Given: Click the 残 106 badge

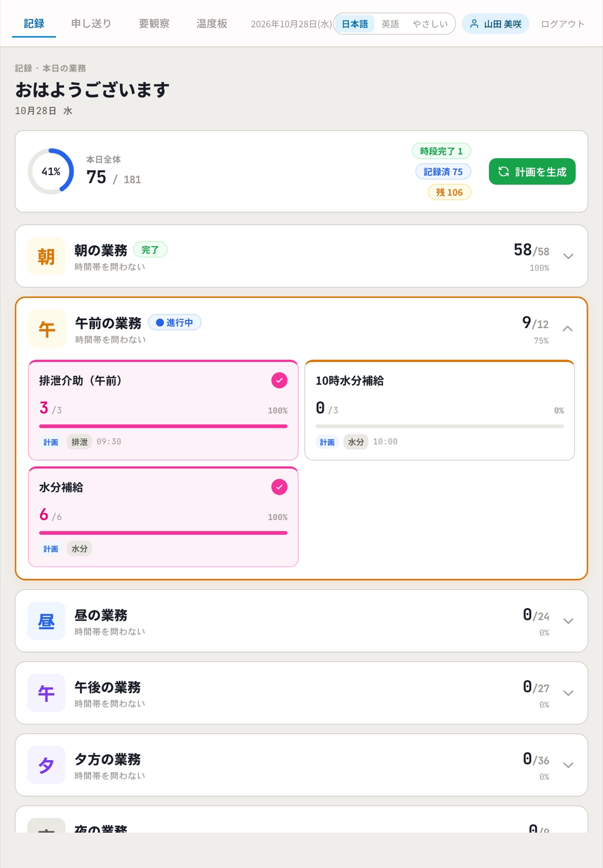Looking at the screenshot, I should [449, 192].
